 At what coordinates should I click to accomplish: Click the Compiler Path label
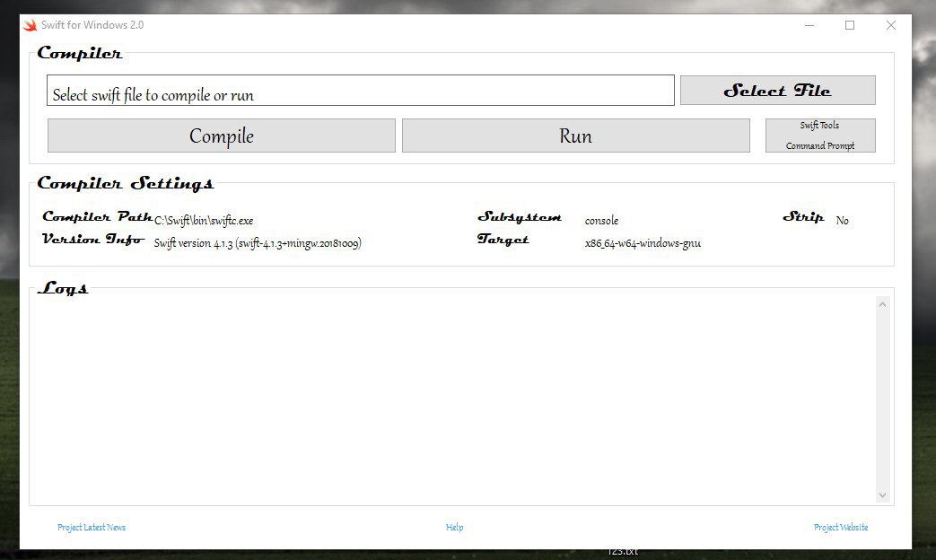[x=97, y=216]
